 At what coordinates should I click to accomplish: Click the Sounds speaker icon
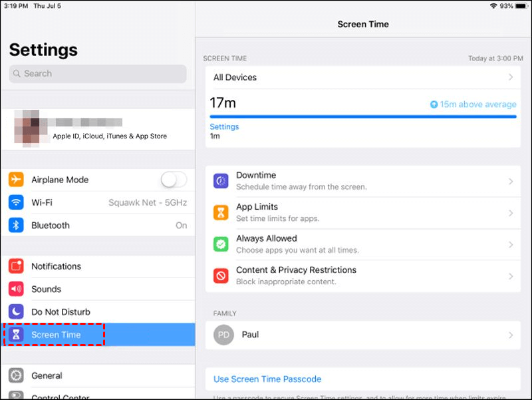tap(16, 289)
